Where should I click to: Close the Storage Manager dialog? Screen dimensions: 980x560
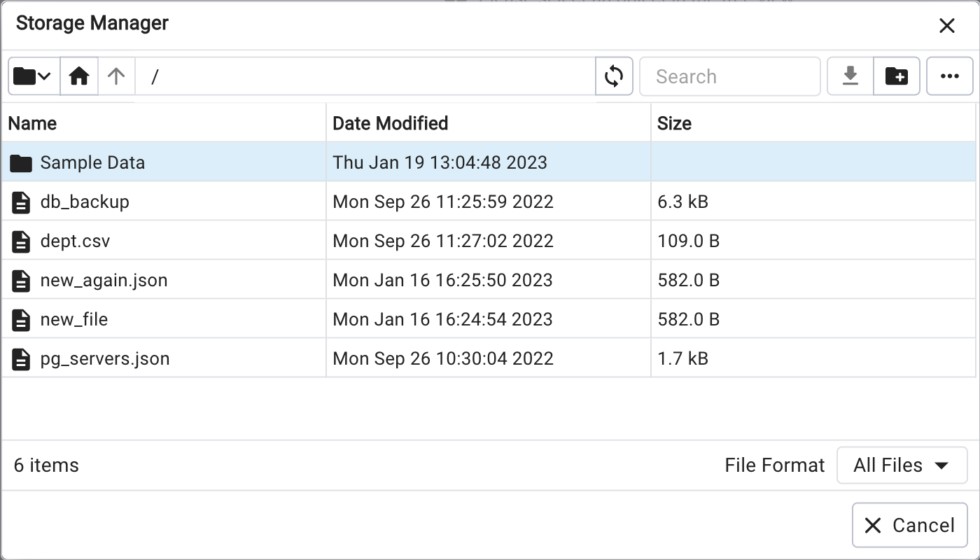946,26
